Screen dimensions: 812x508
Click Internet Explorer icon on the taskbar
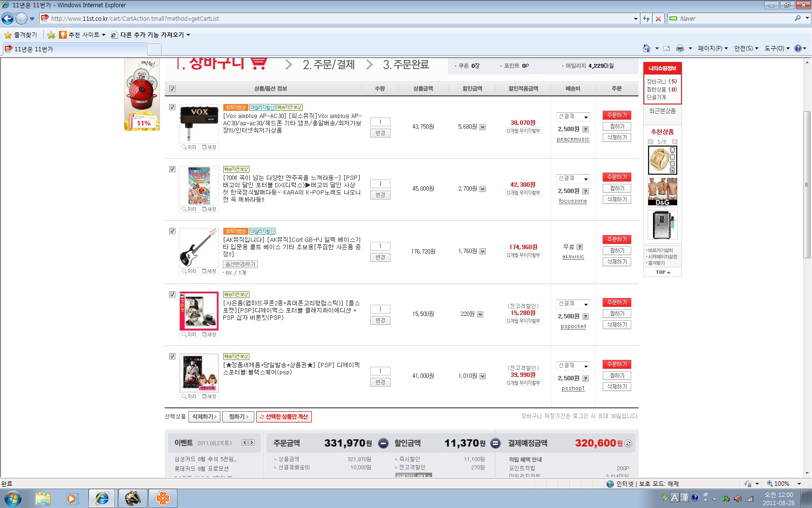click(102, 498)
